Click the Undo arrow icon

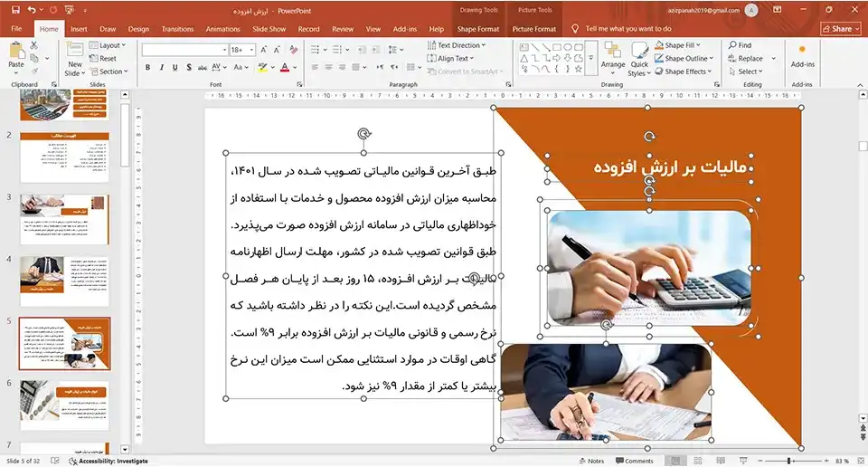32,10
